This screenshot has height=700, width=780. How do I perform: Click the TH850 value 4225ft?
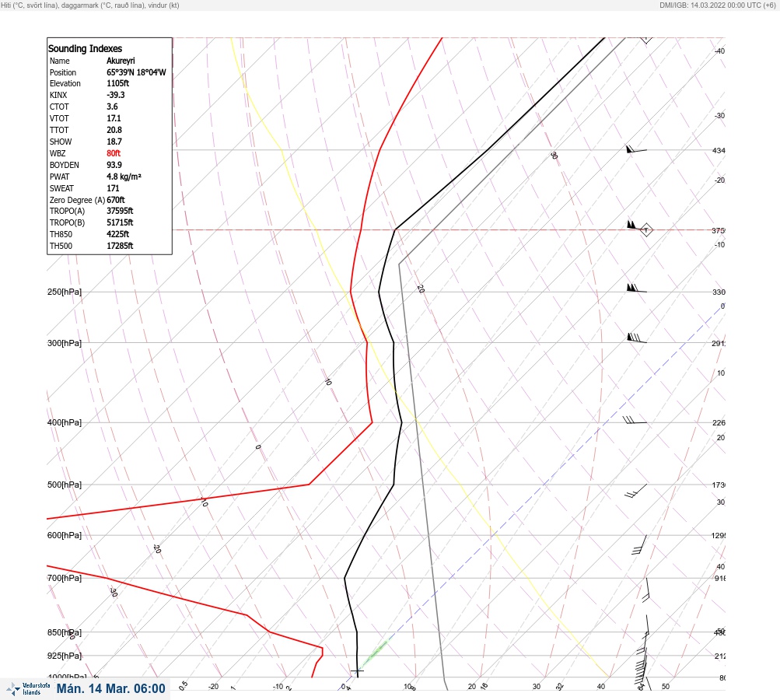point(118,234)
